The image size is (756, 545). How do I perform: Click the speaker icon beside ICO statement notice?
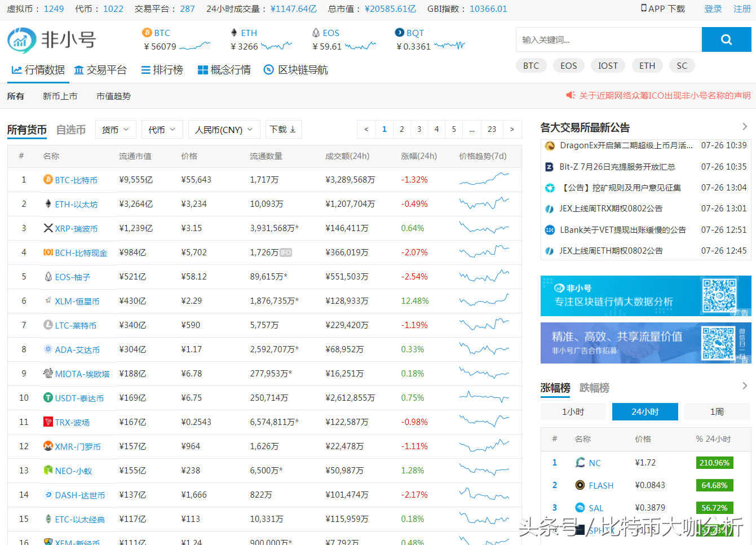click(571, 95)
